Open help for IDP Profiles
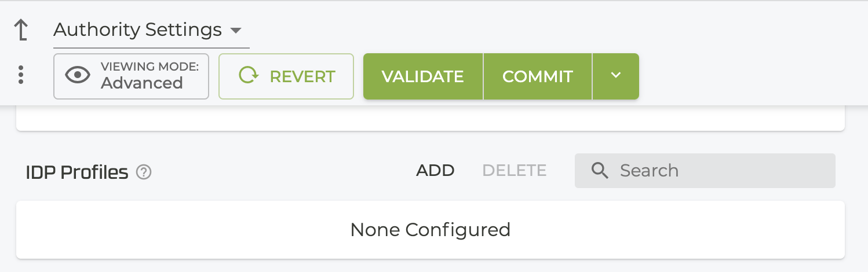The image size is (868, 272). (144, 172)
